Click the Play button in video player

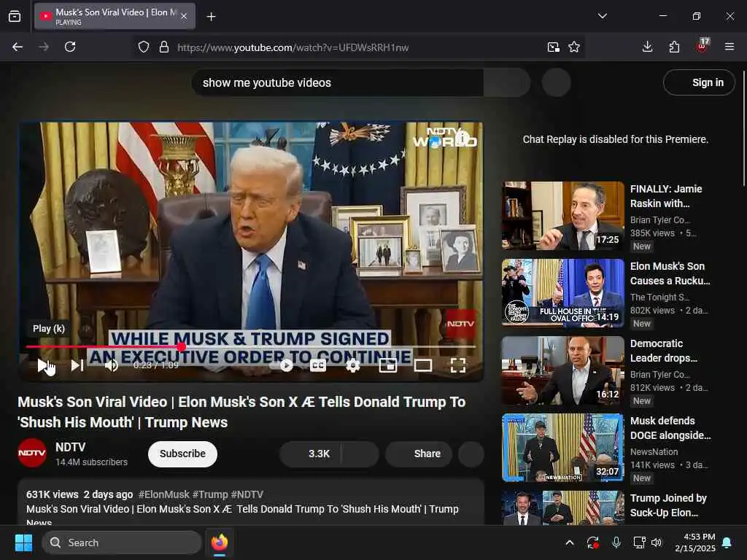[44, 365]
